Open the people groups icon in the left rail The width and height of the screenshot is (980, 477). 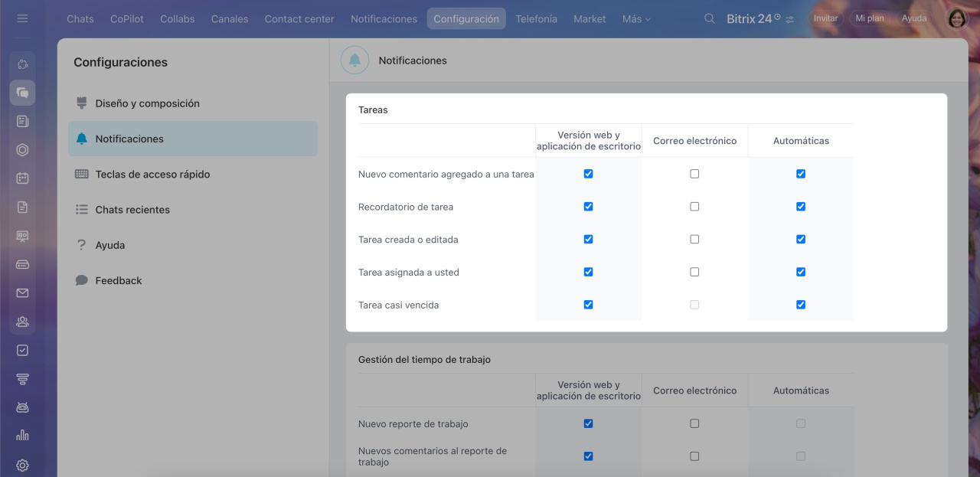coord(22,322)
